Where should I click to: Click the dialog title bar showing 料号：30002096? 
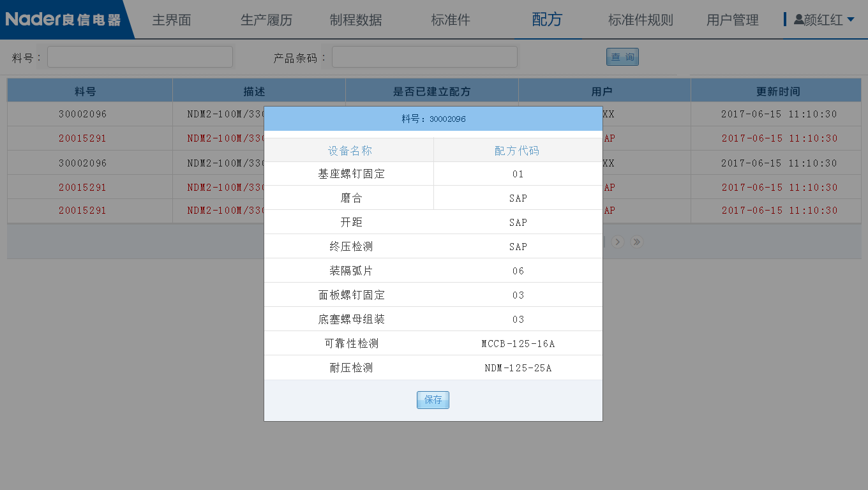(433, 118)
